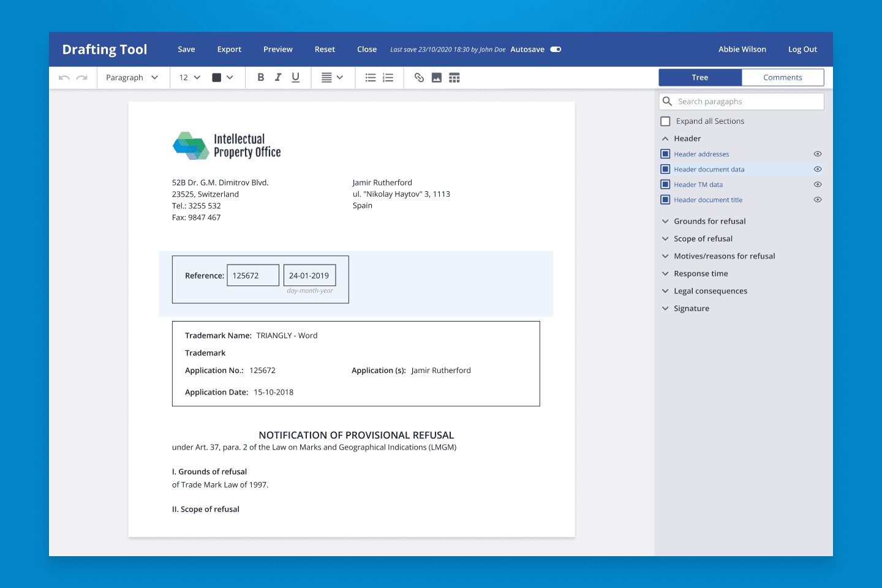Image resolution: width=882 pixels, height=588 pixels.
Task: Insert a hyperlink
Action: coord(419,78)
